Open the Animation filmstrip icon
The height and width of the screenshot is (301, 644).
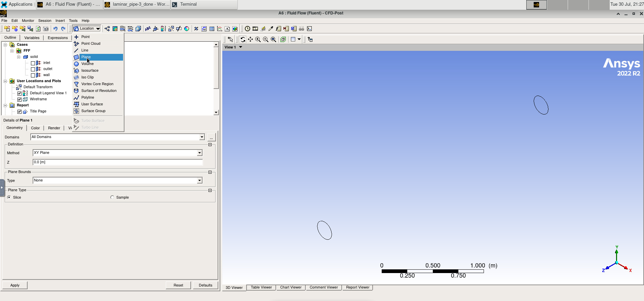pos(255,29)
